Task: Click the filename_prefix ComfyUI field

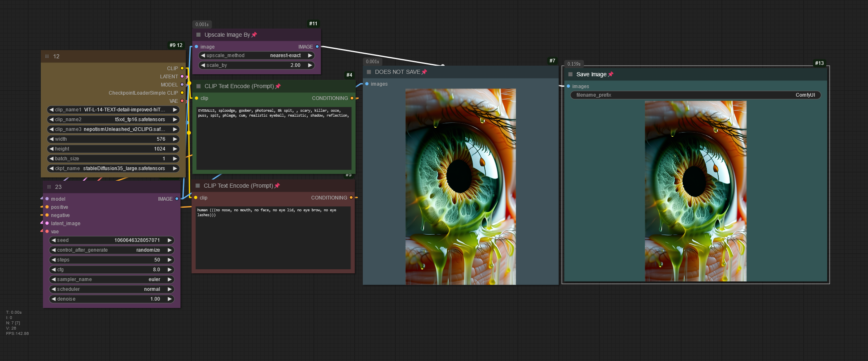Action: click(x=695, y=95)
